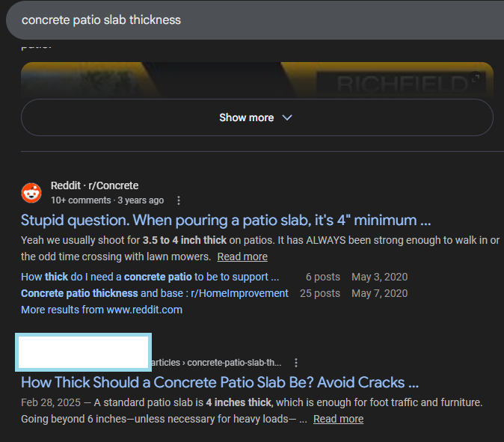Click the Reddit logo icon
The width and height of the screenshot is (504, 442).
31,193
